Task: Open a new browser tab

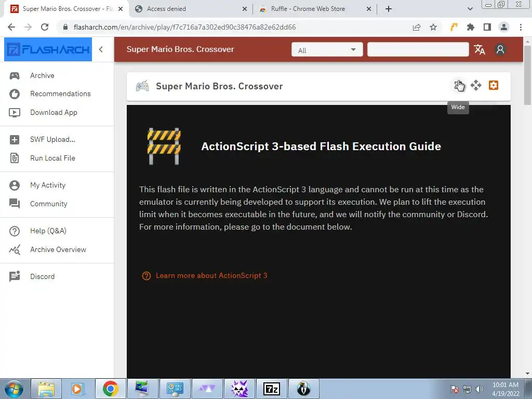Action: [x=389, y=9]
